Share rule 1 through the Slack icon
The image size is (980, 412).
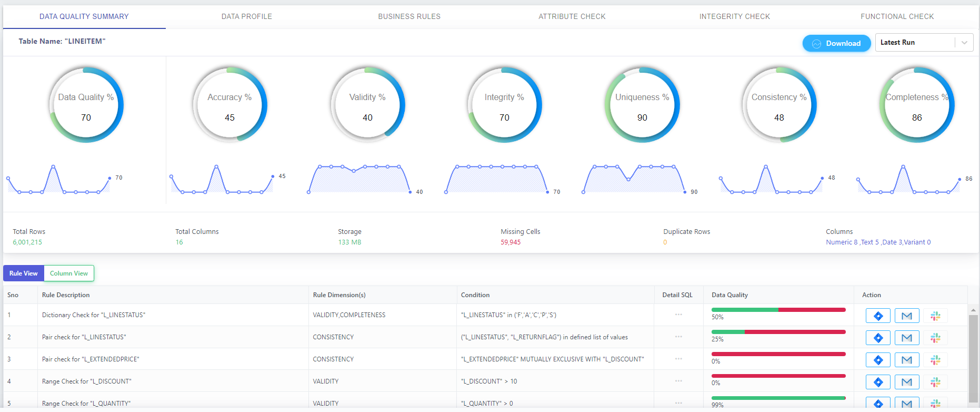point(935,316)
